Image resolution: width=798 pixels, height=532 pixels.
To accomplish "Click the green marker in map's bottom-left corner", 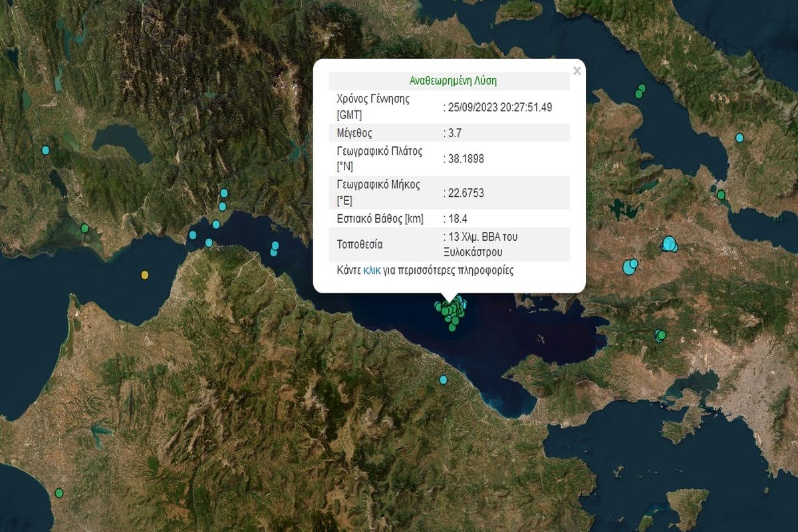I will (x=59, y=493).
